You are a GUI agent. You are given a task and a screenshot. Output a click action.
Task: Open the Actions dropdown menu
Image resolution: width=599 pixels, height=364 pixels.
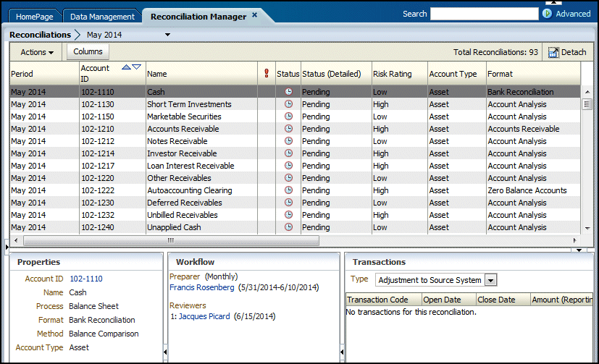(37, 52)
